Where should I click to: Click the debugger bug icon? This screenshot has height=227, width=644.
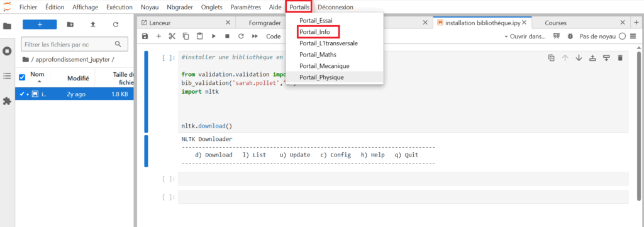pyautogui.click(x=570, y=36)
